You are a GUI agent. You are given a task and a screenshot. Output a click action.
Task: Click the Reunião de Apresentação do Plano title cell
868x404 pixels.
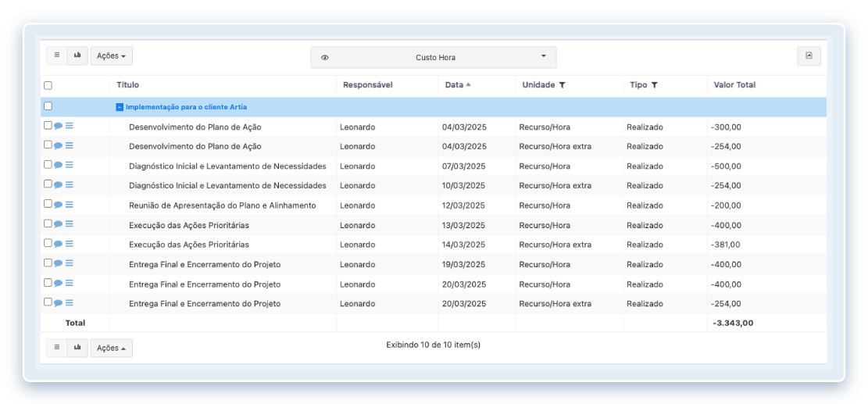[222, 206]
